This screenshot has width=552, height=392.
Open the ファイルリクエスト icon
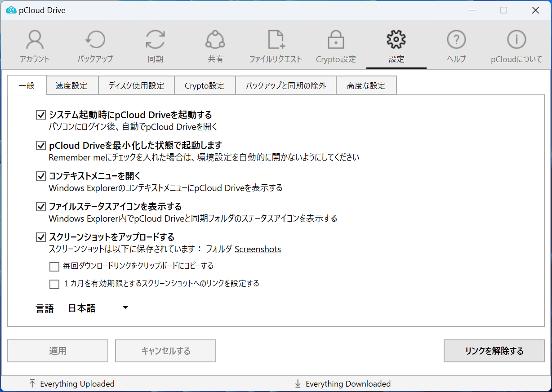point(276,40)
